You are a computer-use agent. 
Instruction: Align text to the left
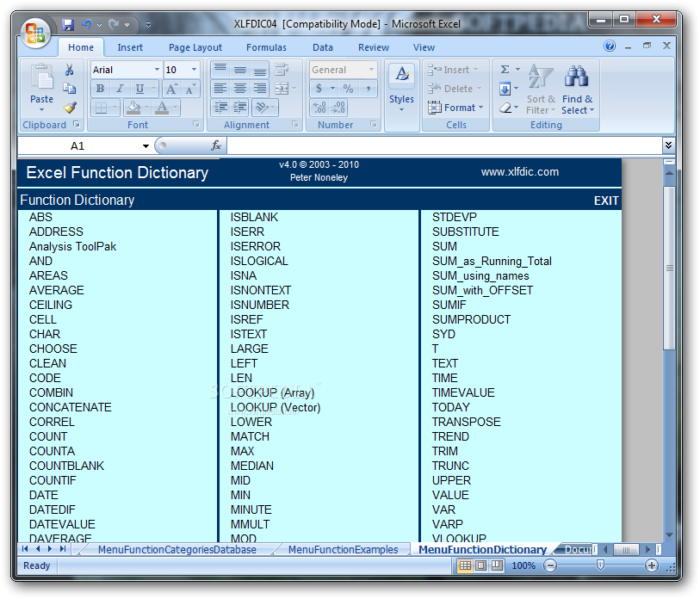pyautogui.click(x=220, y=89)
